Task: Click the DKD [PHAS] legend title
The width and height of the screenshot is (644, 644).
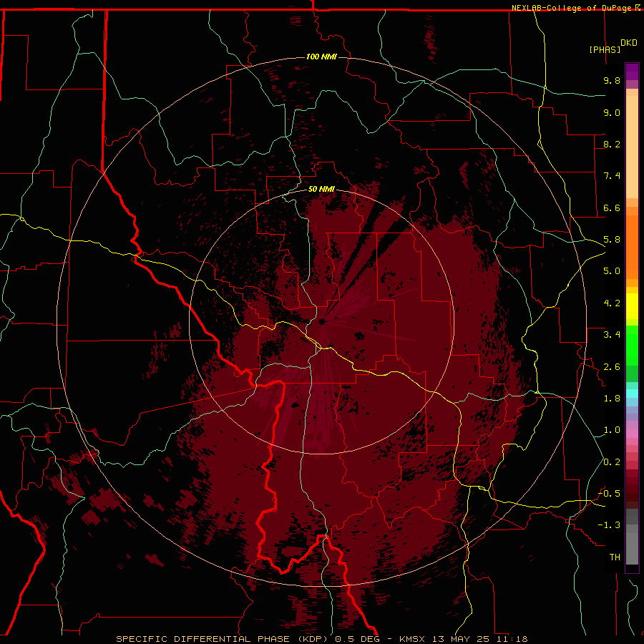Action: point(613,46)
